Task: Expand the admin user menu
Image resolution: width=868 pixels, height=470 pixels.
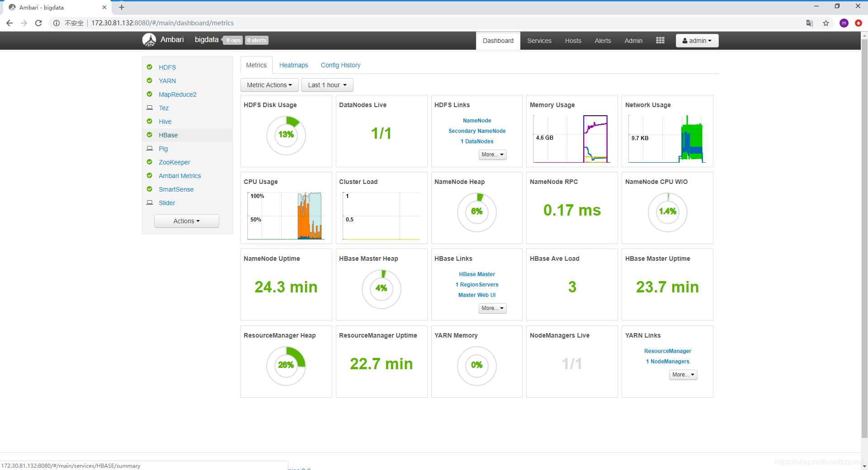Action: tap(697, 41)
